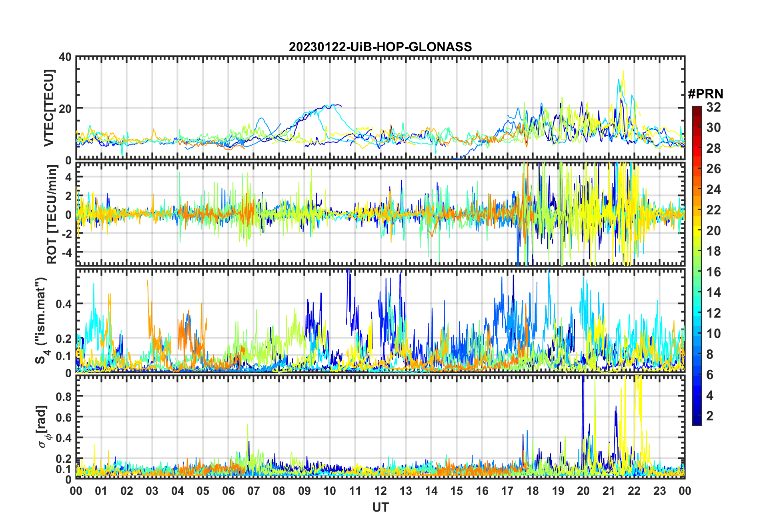Click the 0.8 tick on sigma phi axis
The image size is (761, 532).
(x=64, y=396)
